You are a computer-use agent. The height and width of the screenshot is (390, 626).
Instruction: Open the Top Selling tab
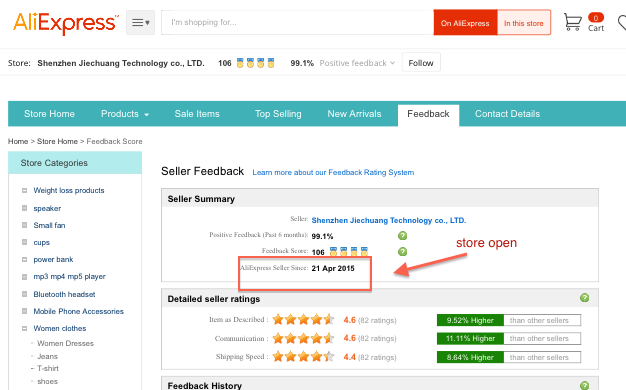278,114
